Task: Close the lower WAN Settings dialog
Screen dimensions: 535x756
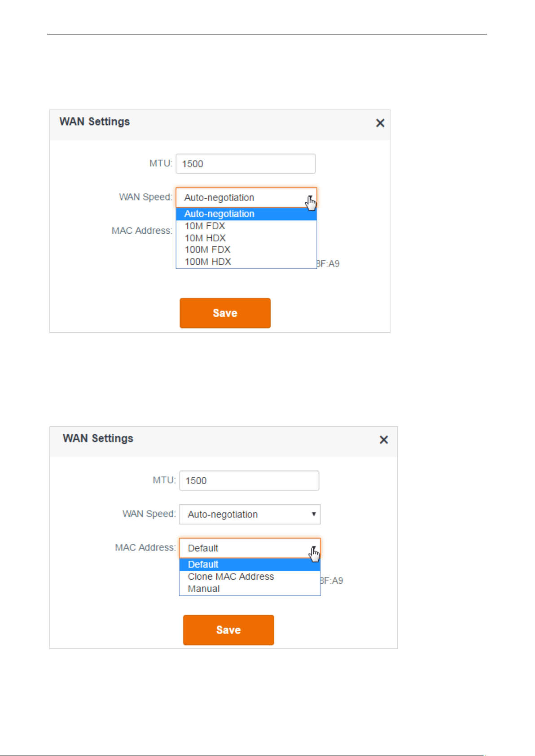Action: pos(384,440)
